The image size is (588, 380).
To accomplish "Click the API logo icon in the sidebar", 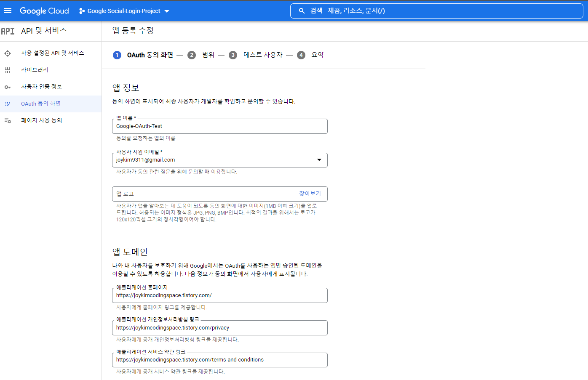I will click(8, 31).
